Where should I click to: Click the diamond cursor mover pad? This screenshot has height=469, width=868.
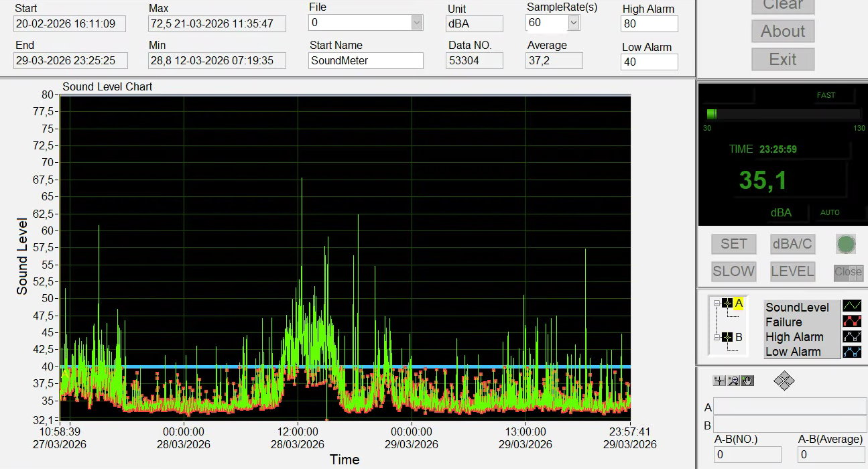click(784, 381)
